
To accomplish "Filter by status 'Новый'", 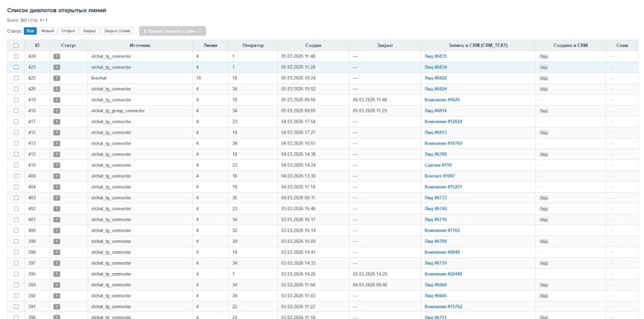I will point(48,31).
